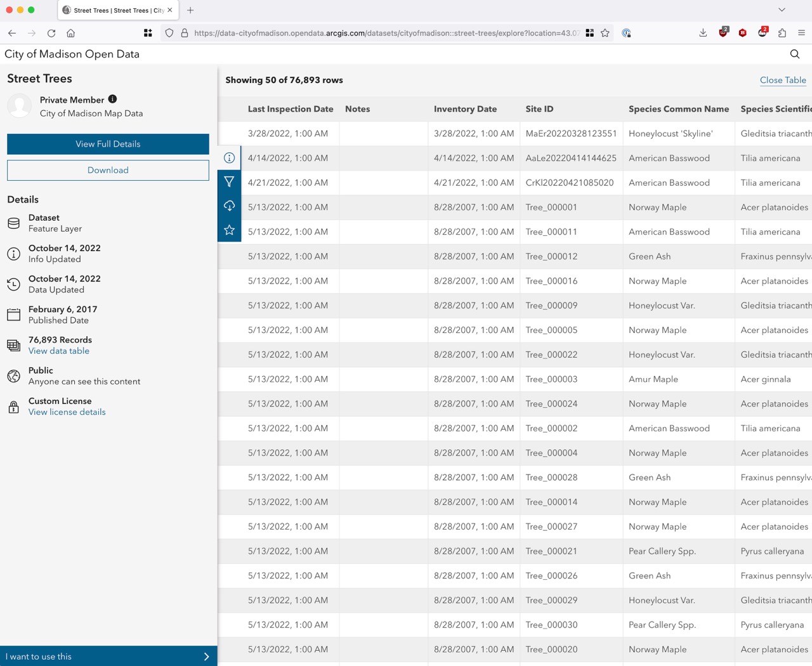Open View license details link
Screen dimensions: 812x666
[67, 412]
